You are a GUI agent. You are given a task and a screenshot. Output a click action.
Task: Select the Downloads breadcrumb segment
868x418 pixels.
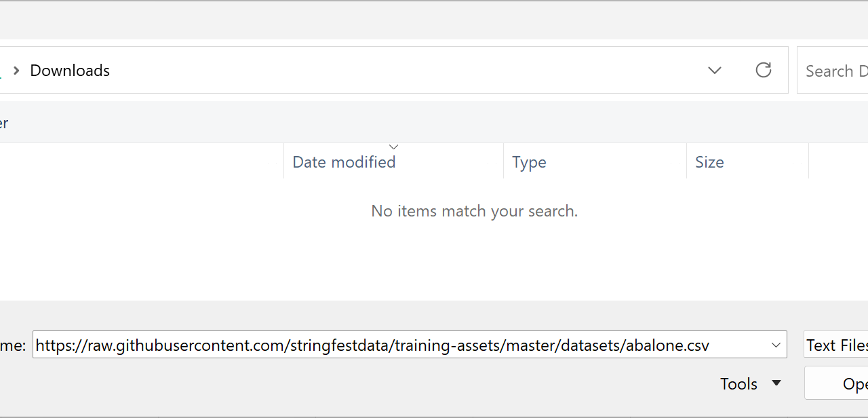coord(70,71)
